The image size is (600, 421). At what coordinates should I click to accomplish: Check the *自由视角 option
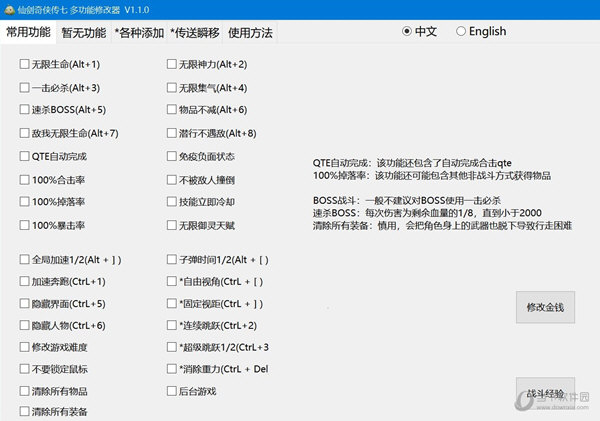click(171, 282)
